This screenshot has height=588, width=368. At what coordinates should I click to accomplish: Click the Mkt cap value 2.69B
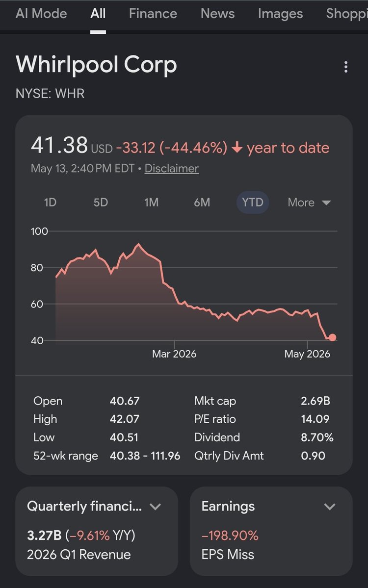(315, 401)
